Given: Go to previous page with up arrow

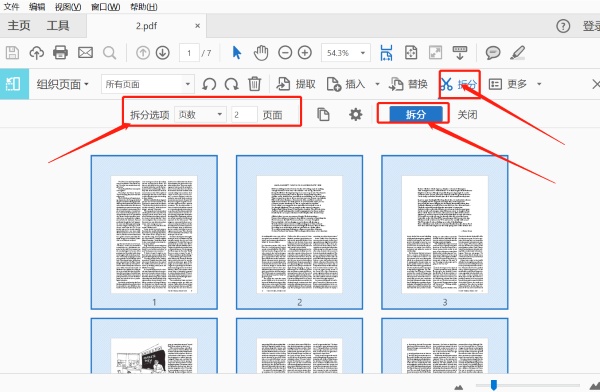Looking at the screenshot, I should point(143,53).
